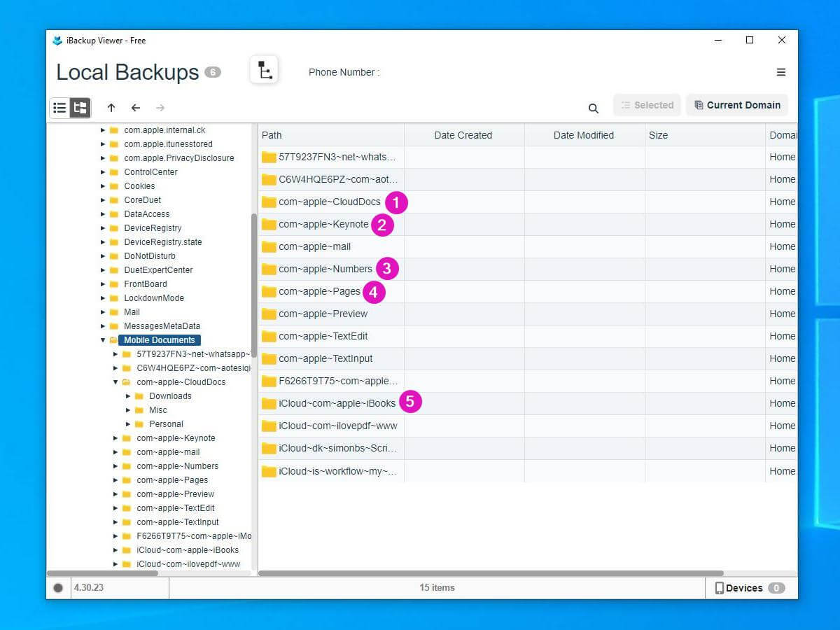Click F6266T9T75~com~apple… folder icon in list
The height and width of the screenshot is (630, 840).
269,381
